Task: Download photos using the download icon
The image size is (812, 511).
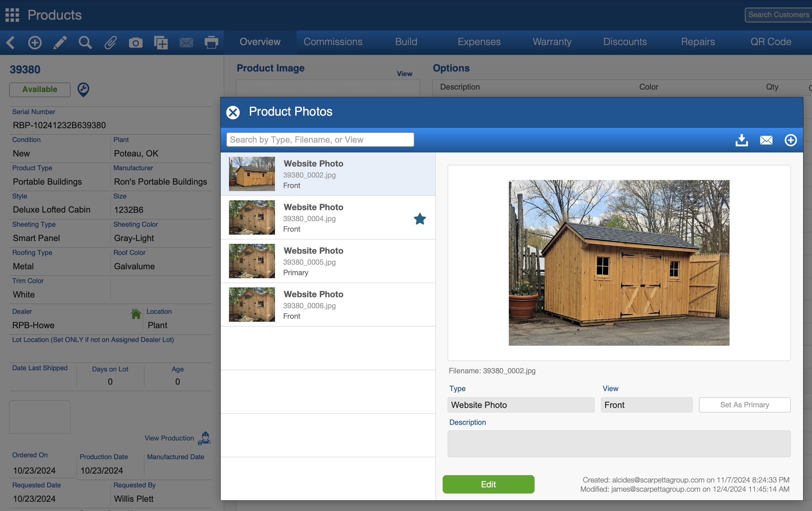Action: pos(741,140)
